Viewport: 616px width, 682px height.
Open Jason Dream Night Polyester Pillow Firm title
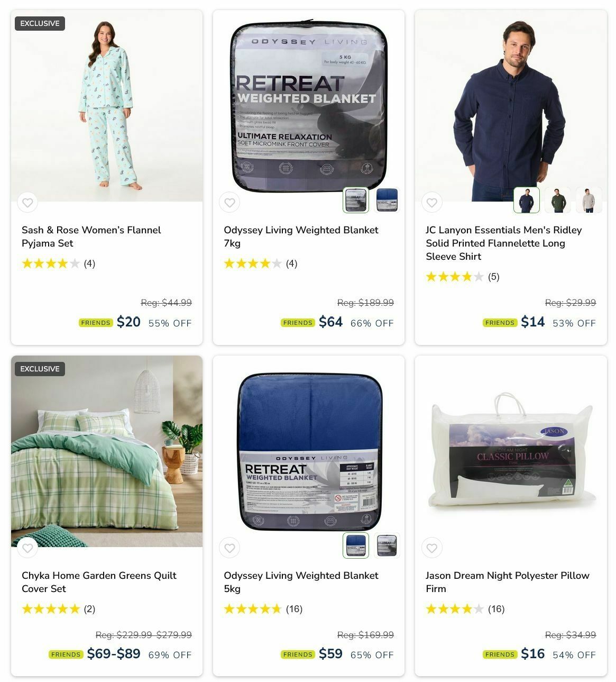tap(507, 582)
